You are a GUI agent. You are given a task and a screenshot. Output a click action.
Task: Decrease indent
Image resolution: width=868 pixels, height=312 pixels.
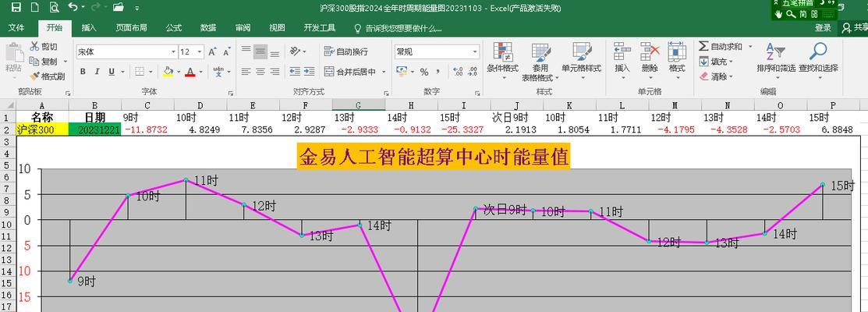(x=295, y=71)
